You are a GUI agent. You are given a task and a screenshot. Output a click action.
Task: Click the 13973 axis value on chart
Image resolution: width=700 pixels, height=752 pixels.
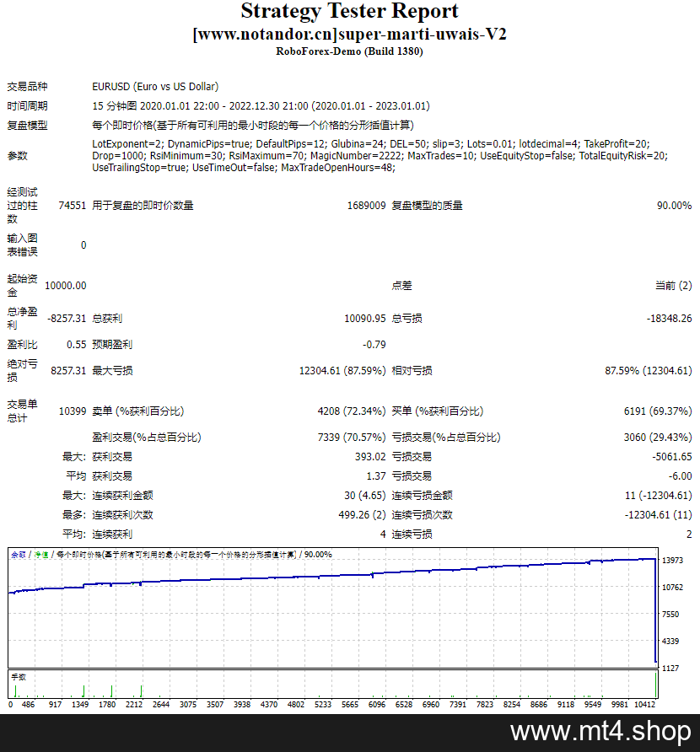tap(673, 560)
